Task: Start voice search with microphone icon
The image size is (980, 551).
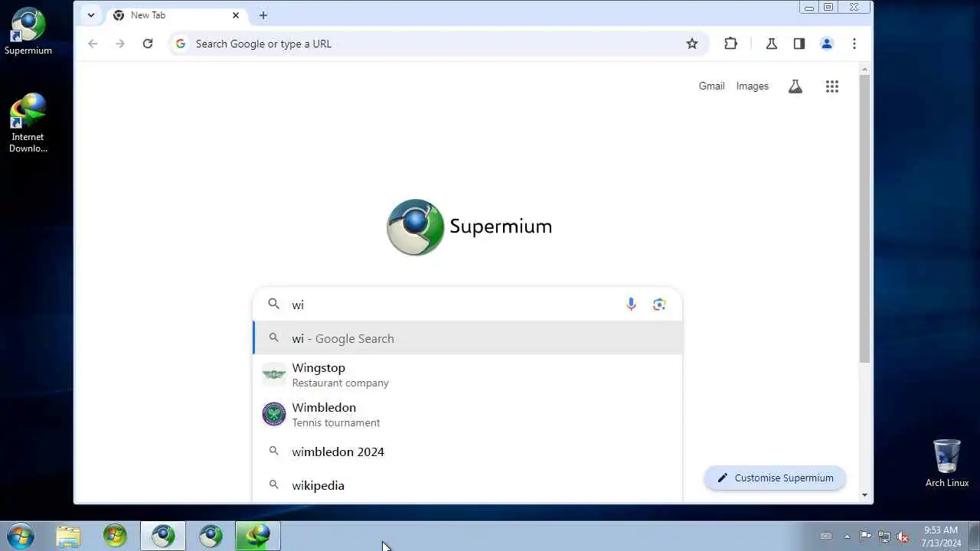Action: tap(631, 305)
